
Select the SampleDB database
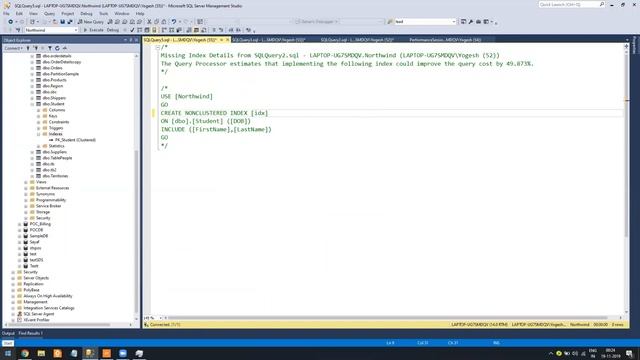(x=38, y=236)
